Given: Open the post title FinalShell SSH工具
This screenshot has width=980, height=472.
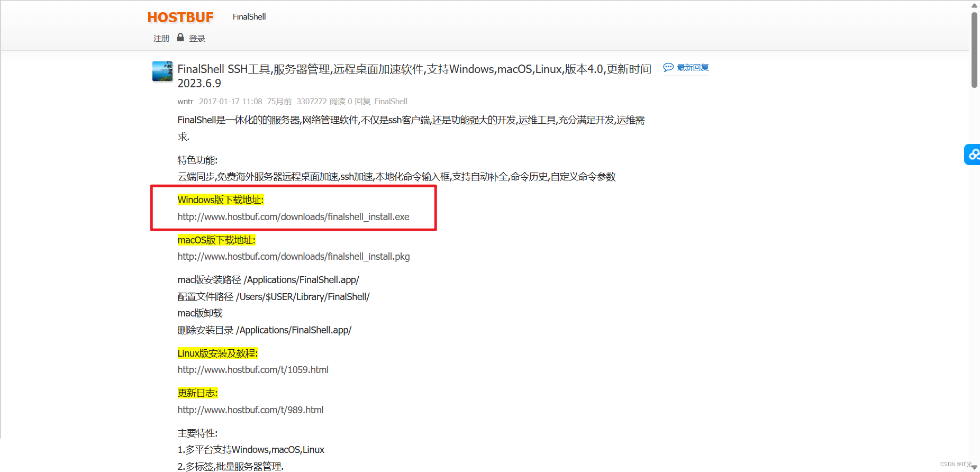Looking at the screenshot, I should [x=414, y=76].
